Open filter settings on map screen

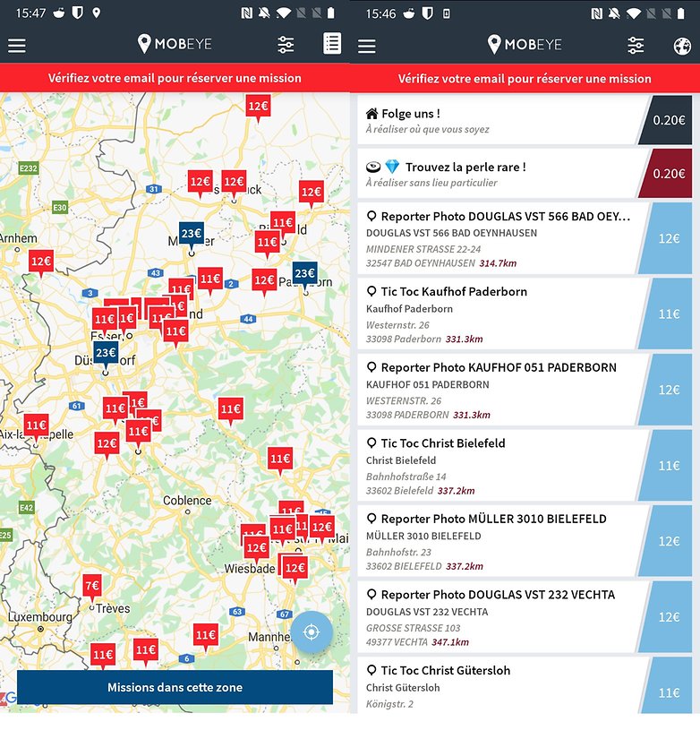point(286,45)
